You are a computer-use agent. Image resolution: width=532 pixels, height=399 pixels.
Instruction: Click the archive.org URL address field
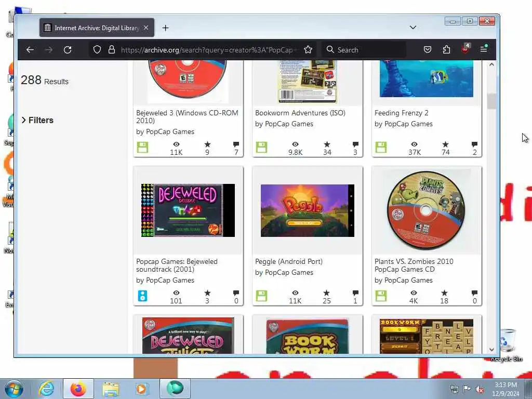coord(208,50)
